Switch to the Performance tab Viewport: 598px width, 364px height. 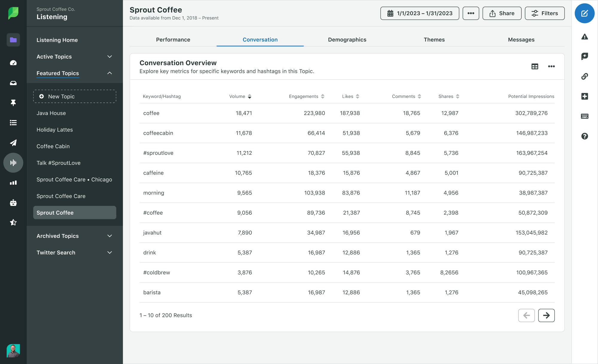pos(173,39)
